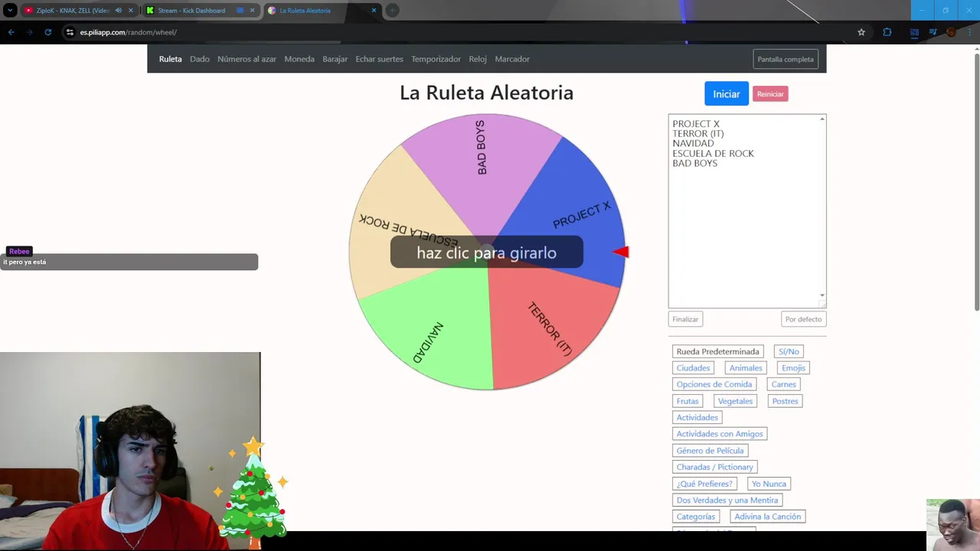Viewport: 980px width, 551px height.
Task: Select the Yo Nunca preset
Action: pyautogui.click(x=769, y=484)
